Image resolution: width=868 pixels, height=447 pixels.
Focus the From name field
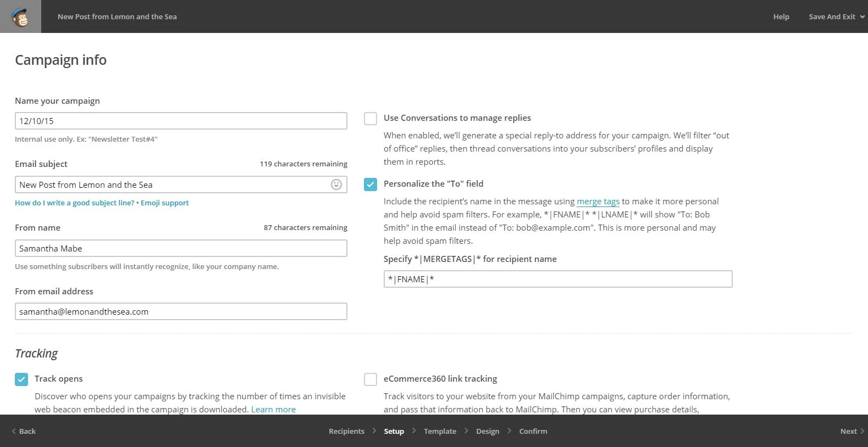click(x=181, y=248)
